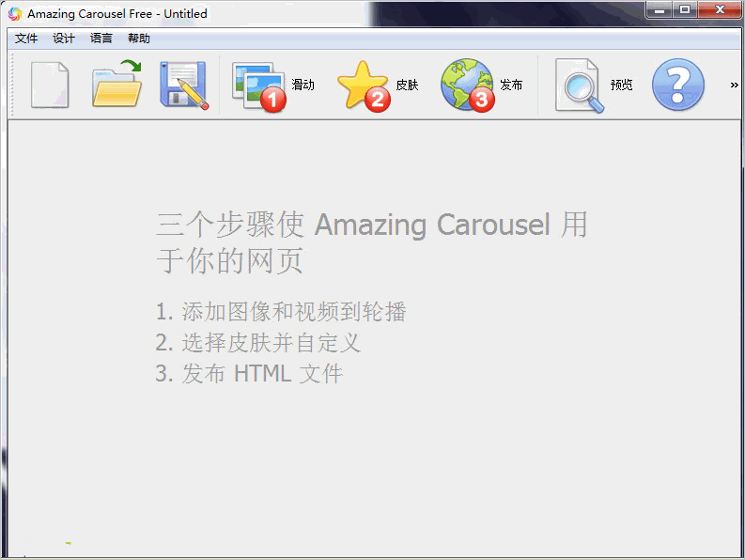Open the 帮助 menu
This screenshot has height=560, width=745.
(x=139, y=38)
